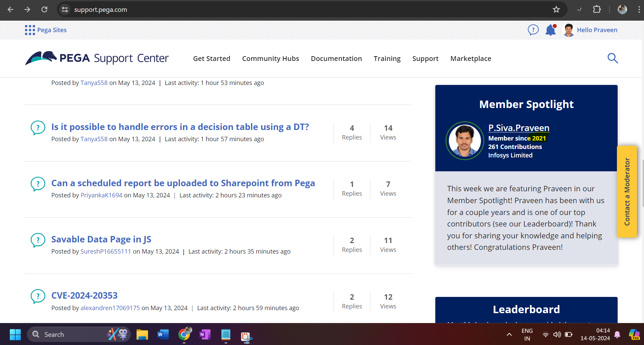Open the Pega Sites grid icon

click(30, 30)
